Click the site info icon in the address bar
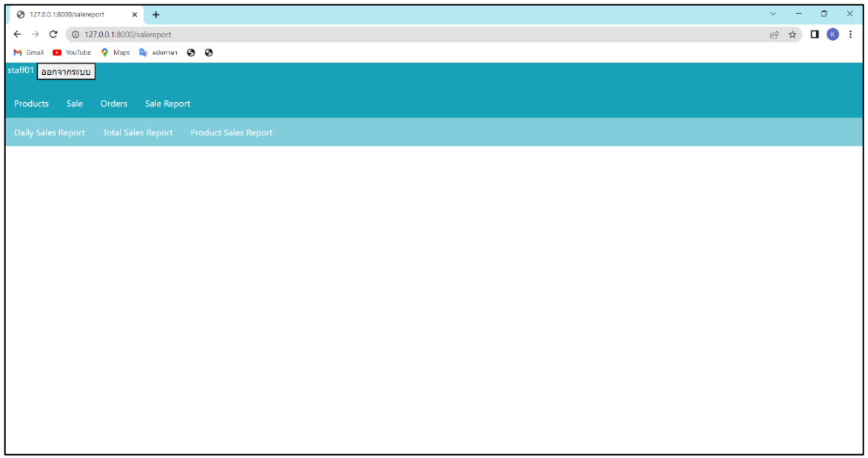This screenshot has height=458, width=868. (75, 34)
